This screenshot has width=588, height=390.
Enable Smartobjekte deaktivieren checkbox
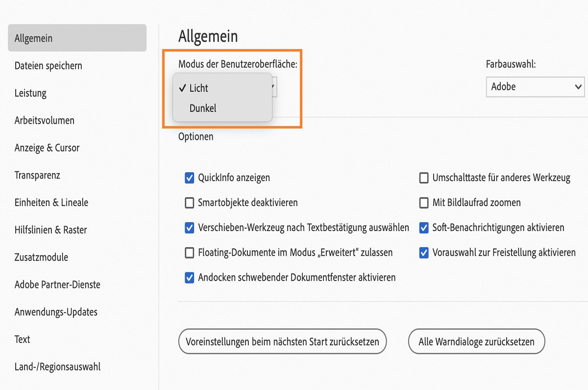190,203
